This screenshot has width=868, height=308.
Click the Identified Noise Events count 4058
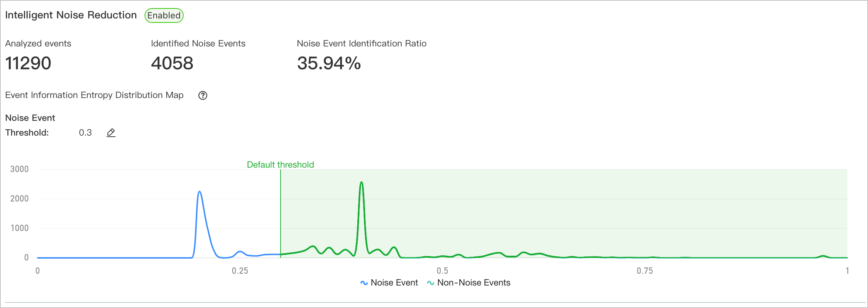172,63
